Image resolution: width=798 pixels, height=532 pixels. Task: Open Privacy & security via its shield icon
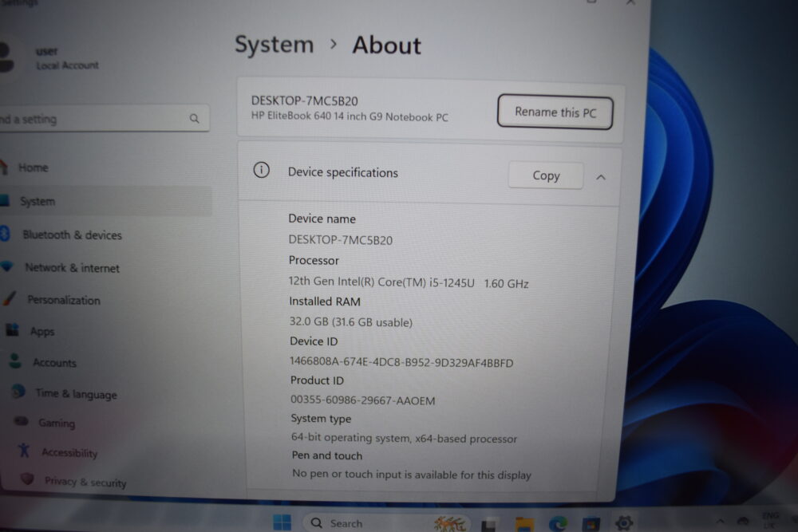(x=27, y=479)
